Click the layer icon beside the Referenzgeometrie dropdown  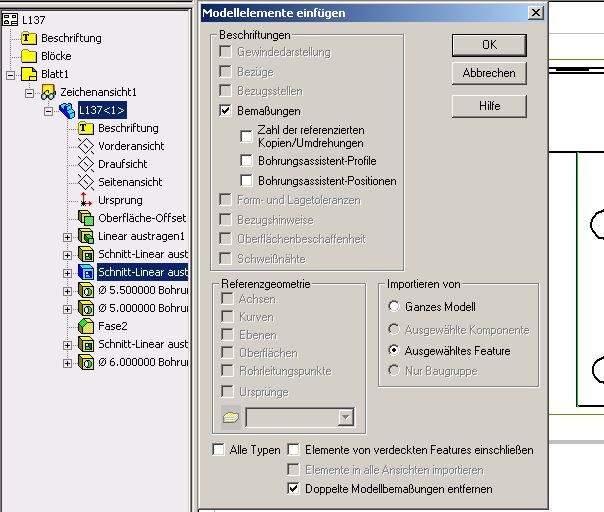click(231, 417)
